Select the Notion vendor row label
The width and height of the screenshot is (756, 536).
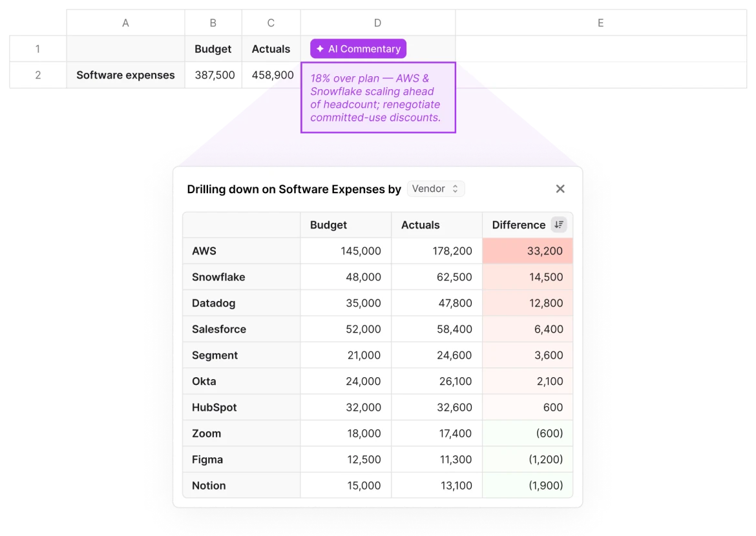(242, 485)
